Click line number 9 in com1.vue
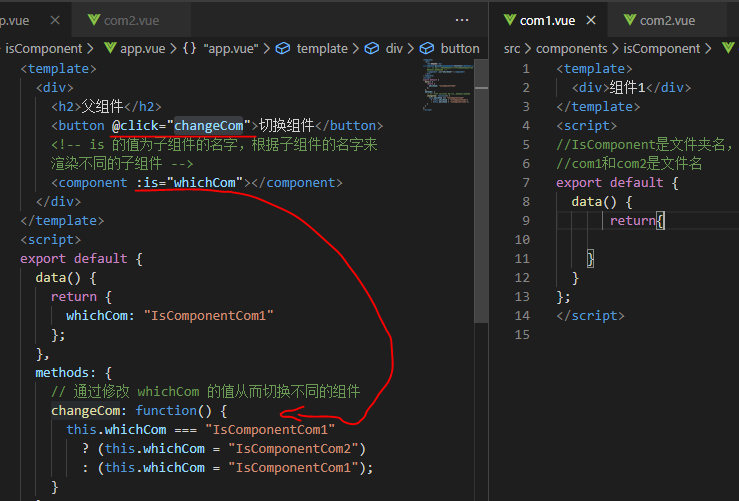 [x=526, y=221]
